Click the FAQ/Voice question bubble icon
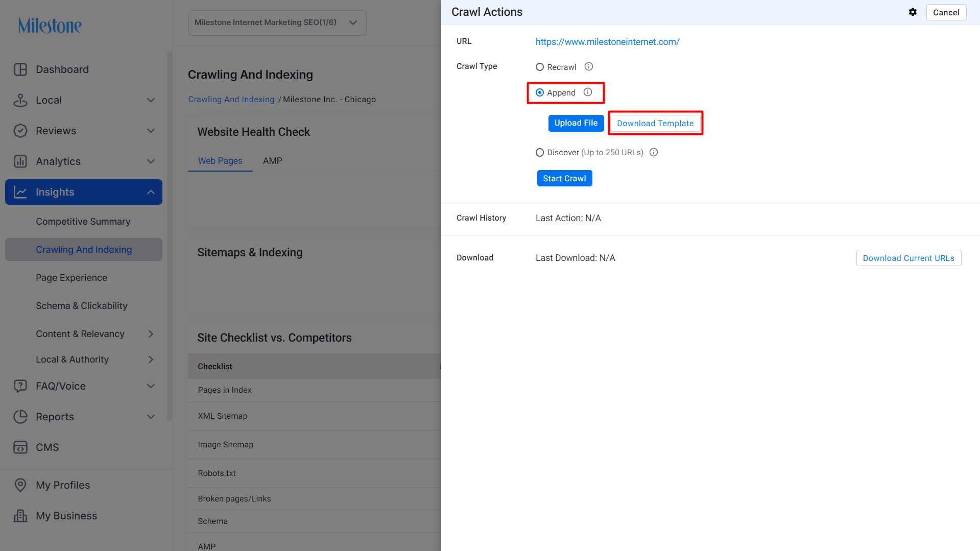980x551 pixels. pyautogui.click(x=20, y=386)
